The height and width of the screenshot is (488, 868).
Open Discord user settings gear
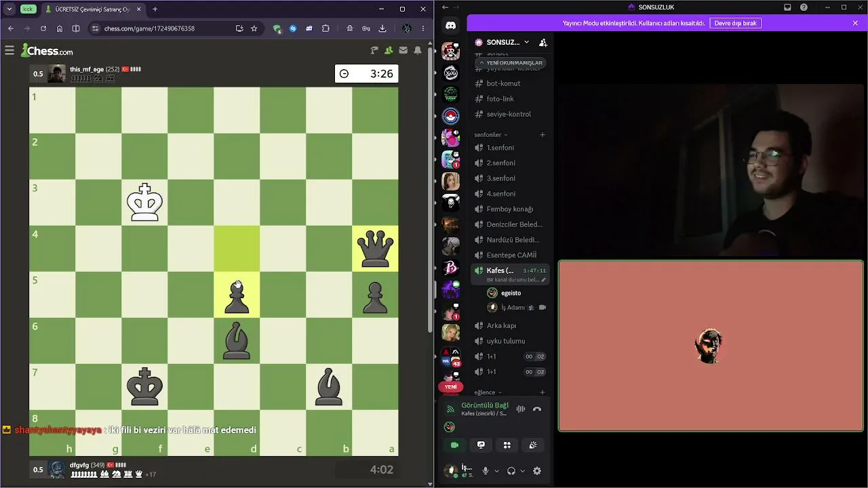coord(537,471)
